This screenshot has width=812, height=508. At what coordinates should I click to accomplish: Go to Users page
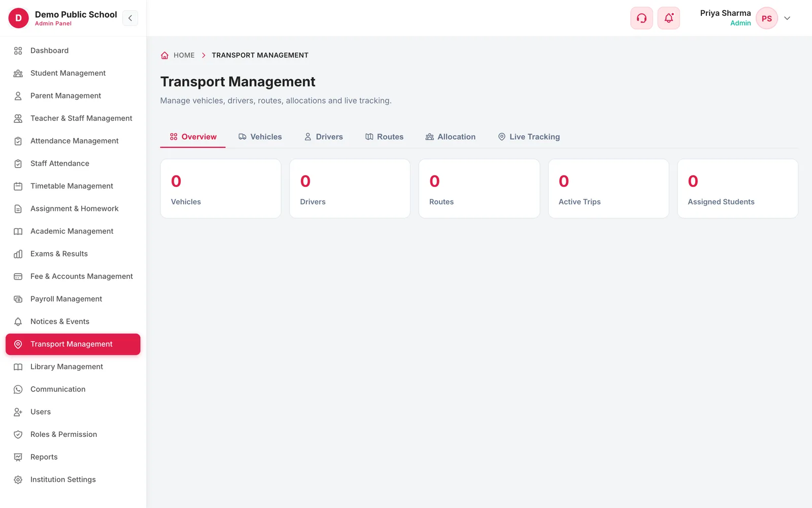tap(73, 412)
